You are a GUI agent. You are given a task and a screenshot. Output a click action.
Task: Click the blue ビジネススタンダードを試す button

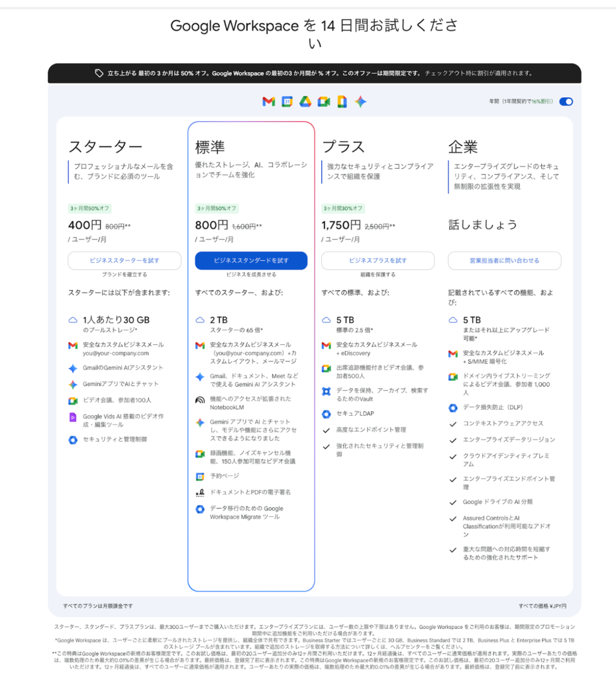point(251,261)
